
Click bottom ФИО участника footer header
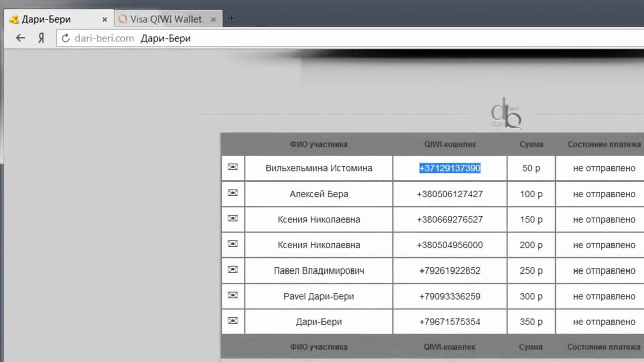tap(318, 347)
